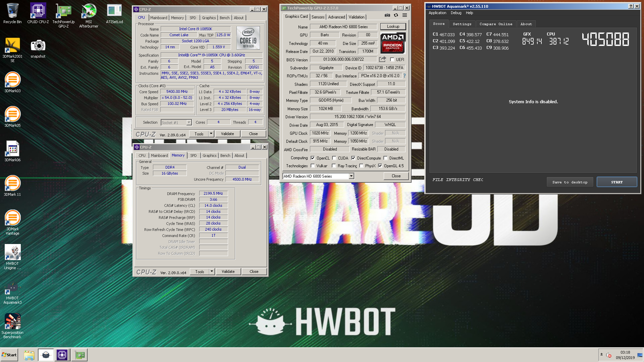
Task: Toggle the DirectCompute checkbox
Action: [x=353, y=158]
